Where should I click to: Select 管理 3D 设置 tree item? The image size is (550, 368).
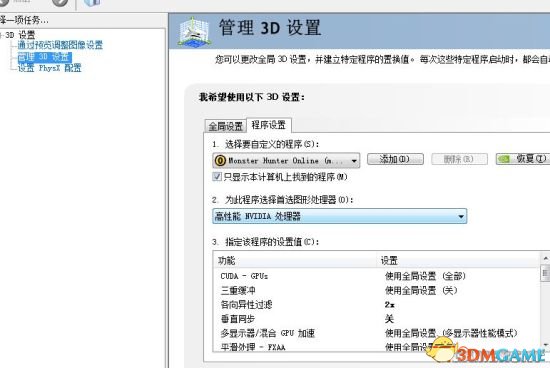tap(45, 57)
